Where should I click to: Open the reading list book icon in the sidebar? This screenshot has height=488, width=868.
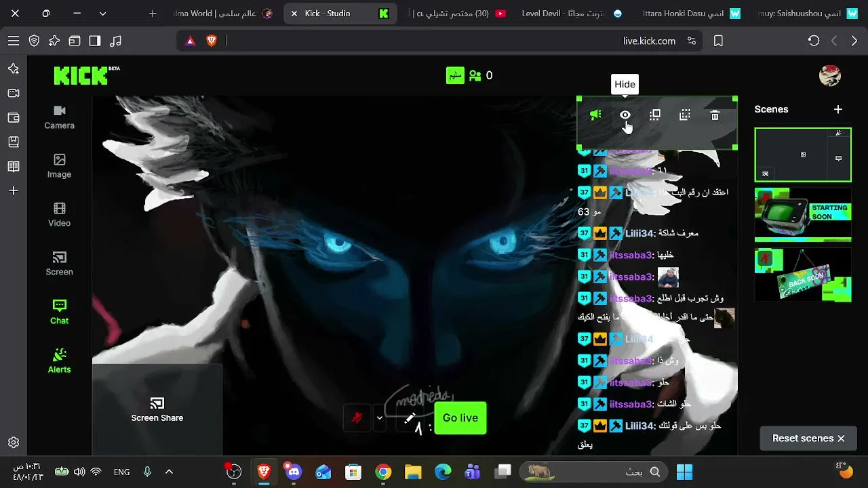tap(14, 167)
